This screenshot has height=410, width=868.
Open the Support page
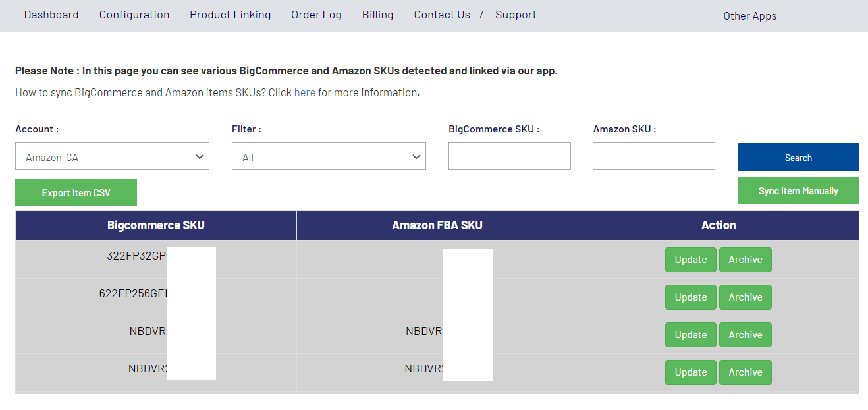pyautogui.click(x=516, y=15)
